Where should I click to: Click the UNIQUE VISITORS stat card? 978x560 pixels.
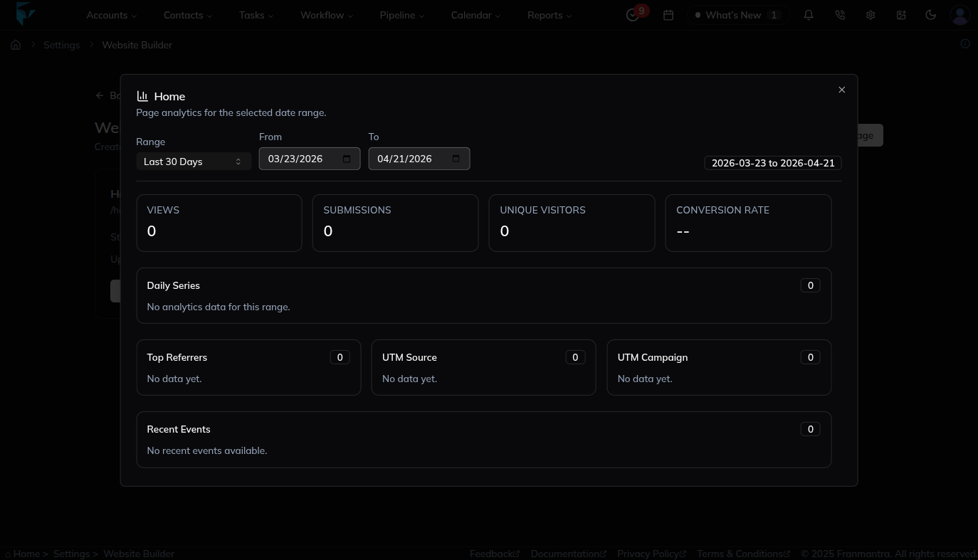[x=572, y=223]
